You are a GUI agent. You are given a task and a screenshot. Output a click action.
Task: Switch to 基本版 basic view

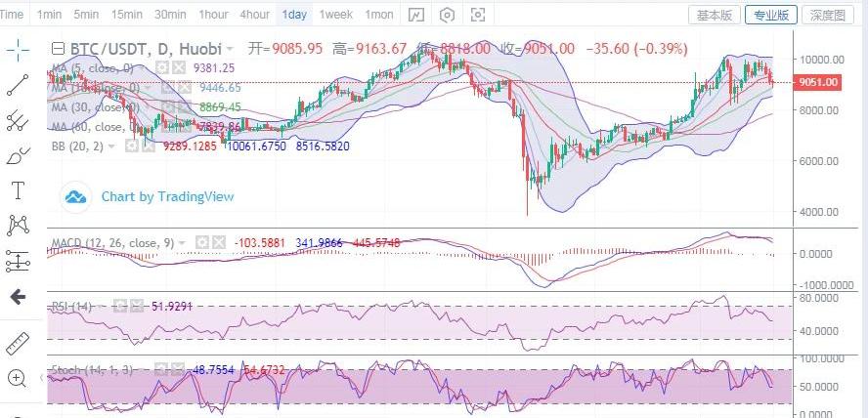tap(714, 15)
